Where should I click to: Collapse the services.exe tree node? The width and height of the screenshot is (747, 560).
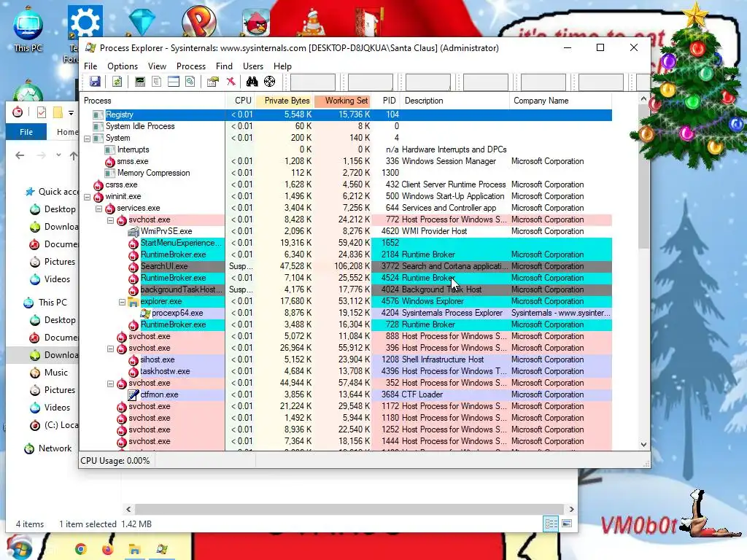[x=98, y=209]
